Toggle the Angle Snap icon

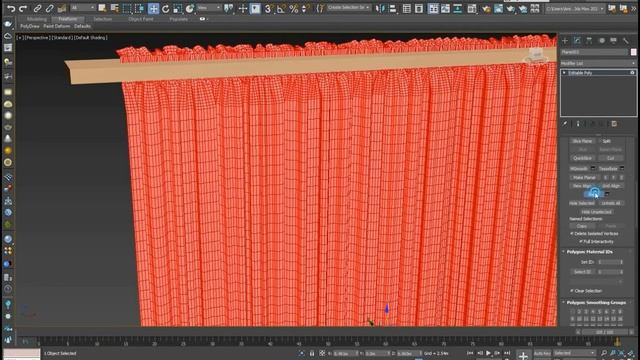point(281,8)
